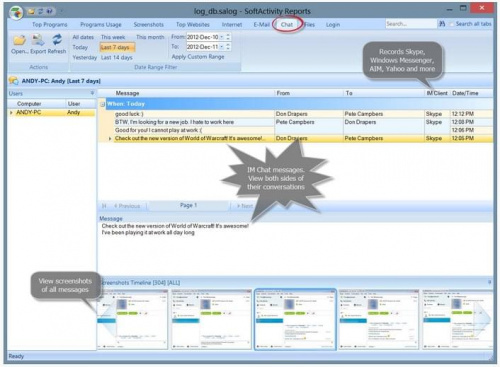Select the This week date filter

(x=113, y=37)
